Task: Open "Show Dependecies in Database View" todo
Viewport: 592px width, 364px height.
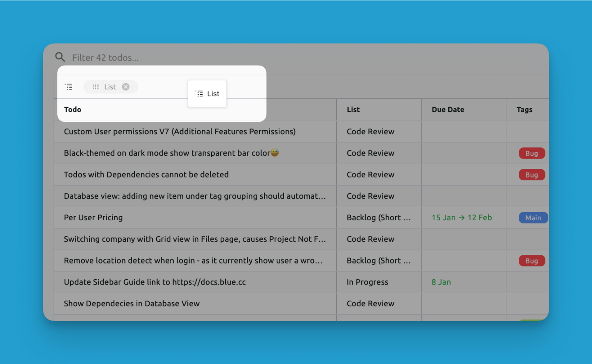Action: pyautogui.click(x=132, y=304)
